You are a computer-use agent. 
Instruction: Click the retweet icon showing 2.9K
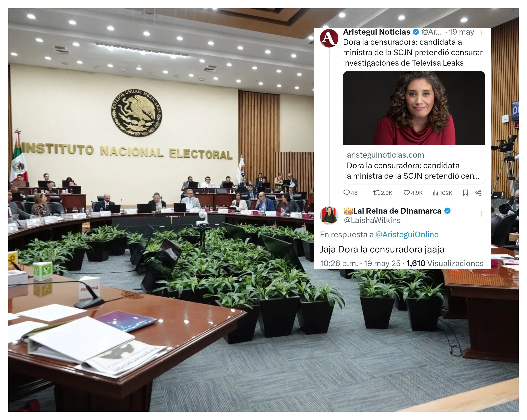click(376, 193)
